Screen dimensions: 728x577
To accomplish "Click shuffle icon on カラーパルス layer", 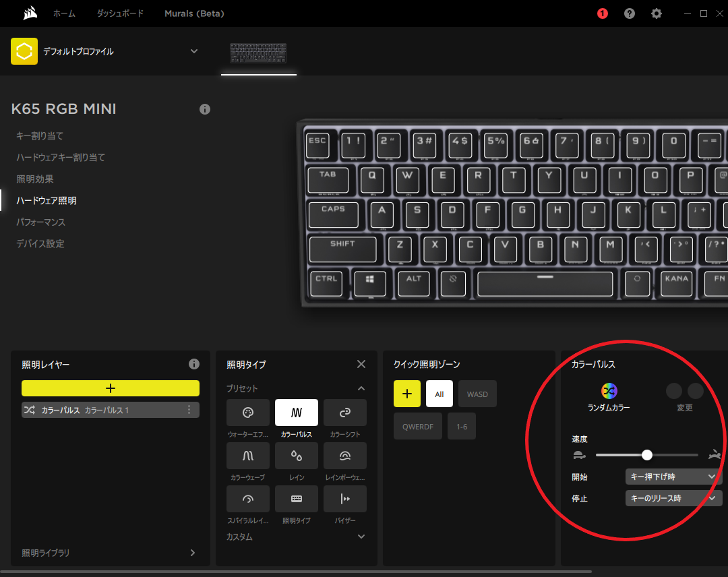I will click(30, 410).
